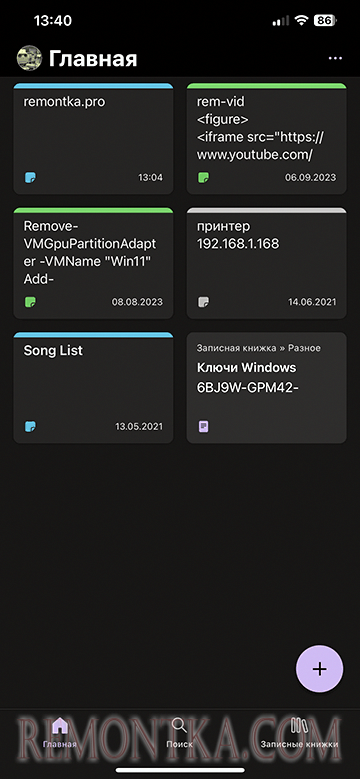The image size is (360, 779).
Task: Click the 13:40 clock in status bar
Action: pyautogui.click(x=52, y=20)
